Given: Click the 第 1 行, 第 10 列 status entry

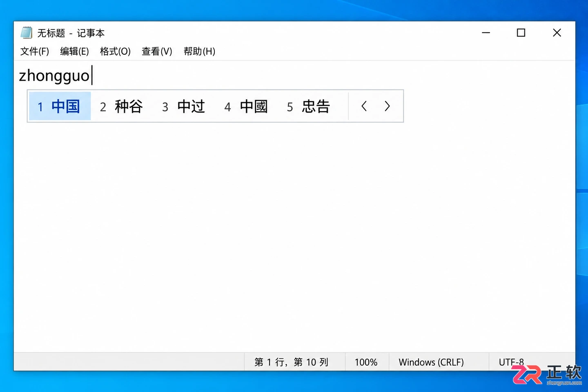Looking at the screenshot, I should [291, 362].
